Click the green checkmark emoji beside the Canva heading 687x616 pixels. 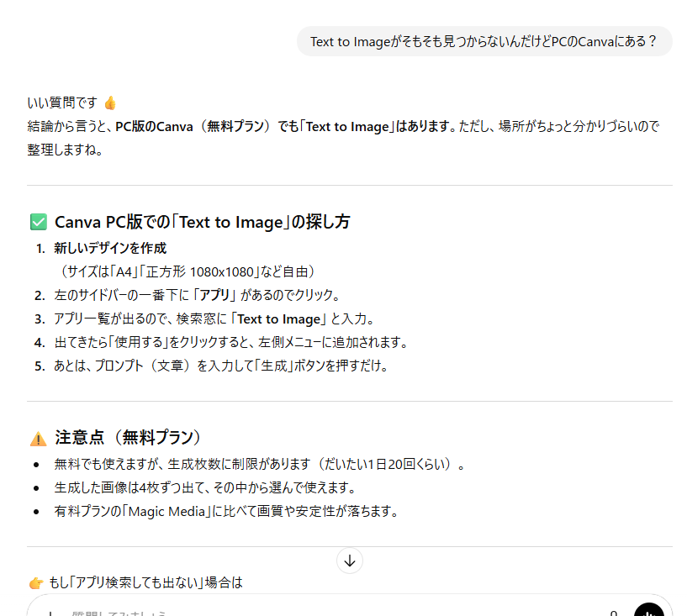38,222
